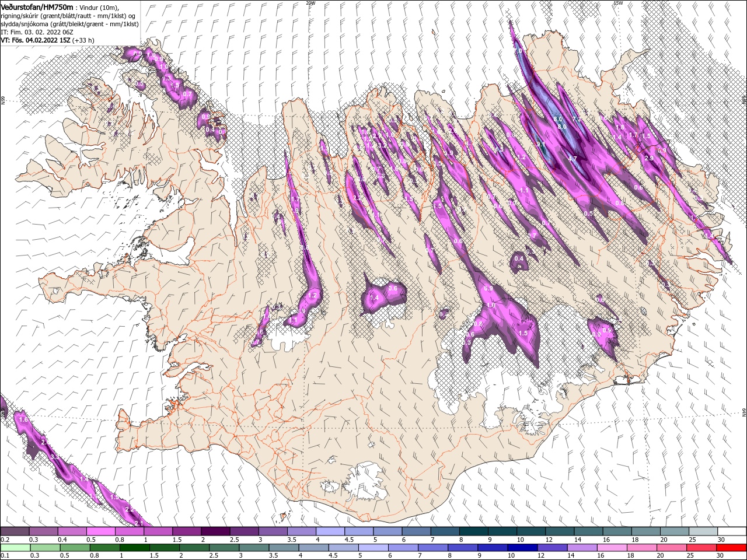Click the darkest purple upper swatch at 2
Viewport: 747px width, 560px height.
215,531
